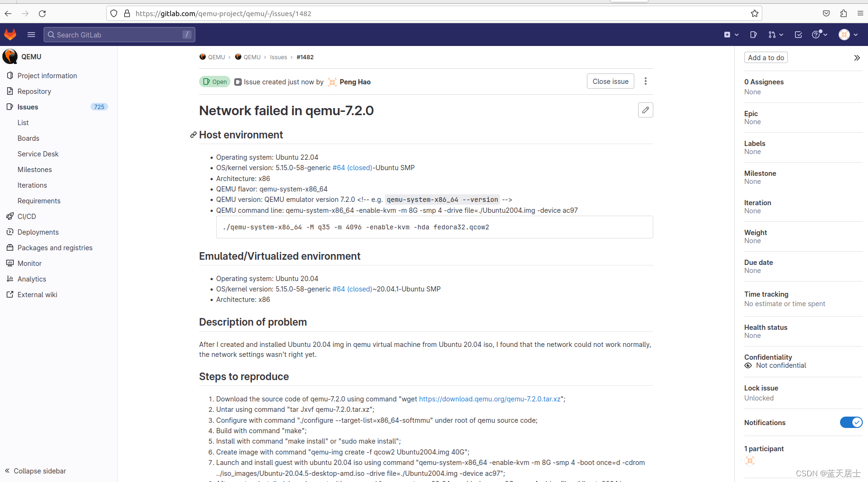The height and width of the screenshot is (482, 868).
Task: Click the browser URL address bar
Action: pos(434,13)
